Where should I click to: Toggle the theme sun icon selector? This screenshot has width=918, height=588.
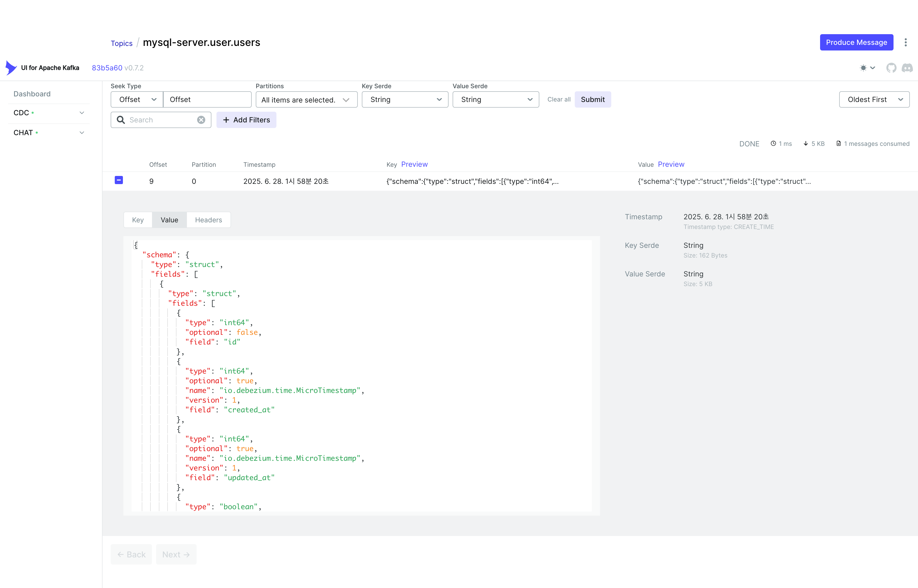pos(867,68)
